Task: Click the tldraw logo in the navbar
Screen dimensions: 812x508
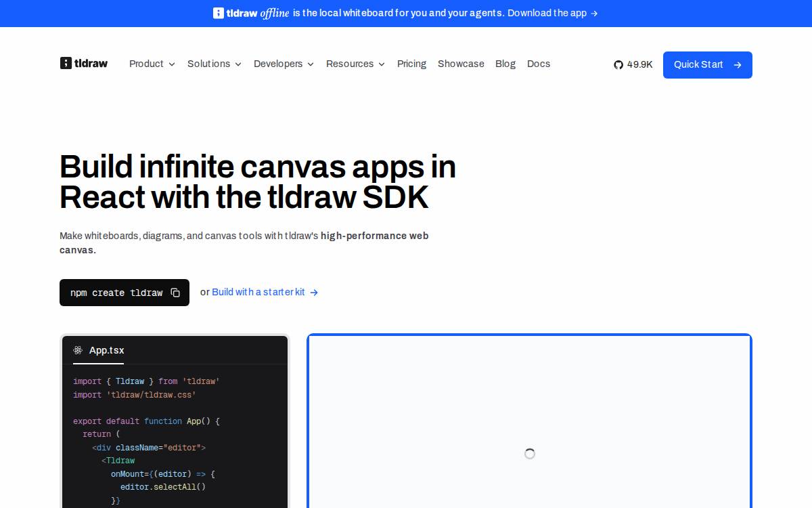Action: 84,64
